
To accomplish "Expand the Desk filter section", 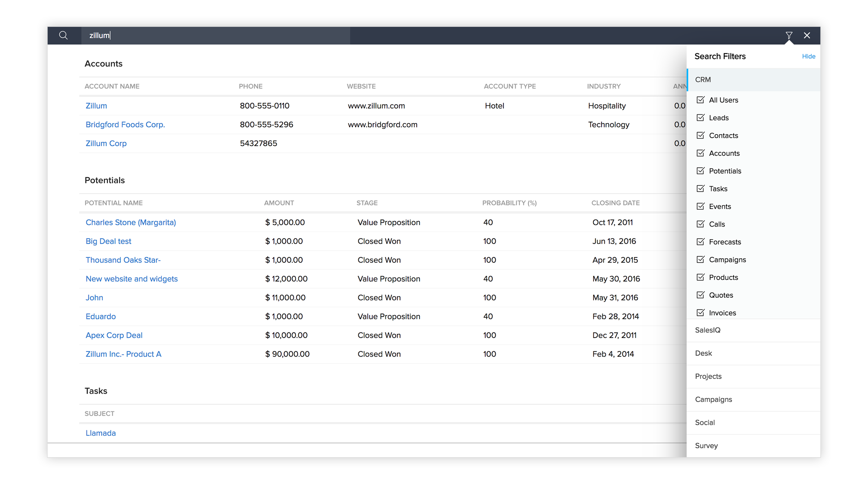I will 703,353.
